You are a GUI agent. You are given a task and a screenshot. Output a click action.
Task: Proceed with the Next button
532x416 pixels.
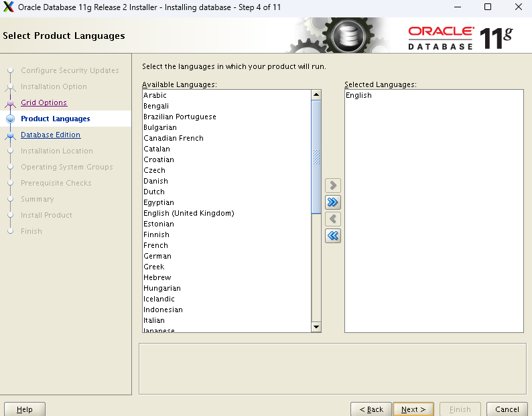[x=413, y=409]
